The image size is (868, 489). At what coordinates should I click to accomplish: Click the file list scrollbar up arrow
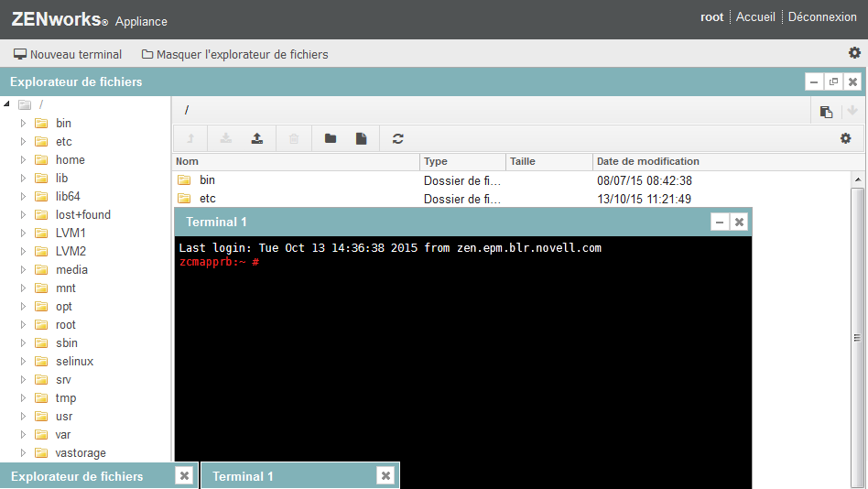coord(858,179)
